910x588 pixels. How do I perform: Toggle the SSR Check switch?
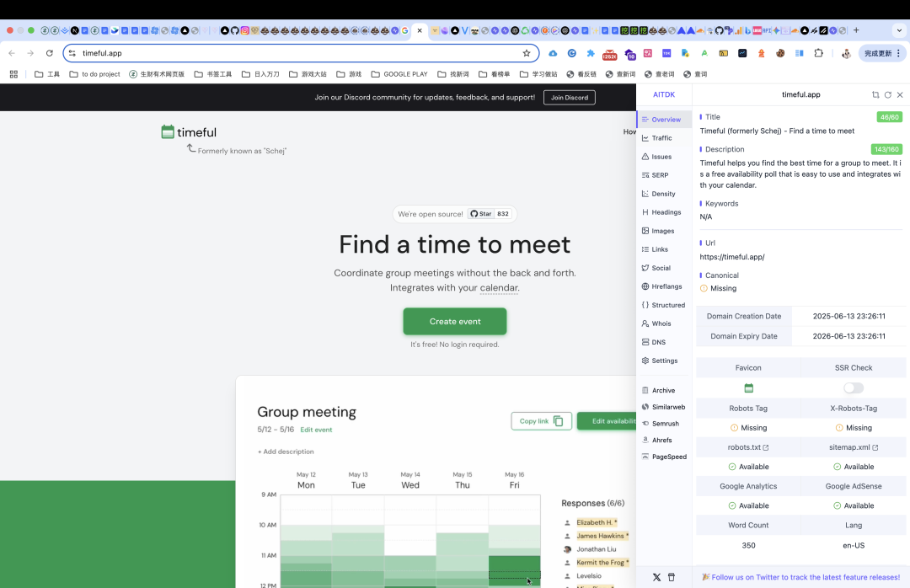[x=853, y=388]
